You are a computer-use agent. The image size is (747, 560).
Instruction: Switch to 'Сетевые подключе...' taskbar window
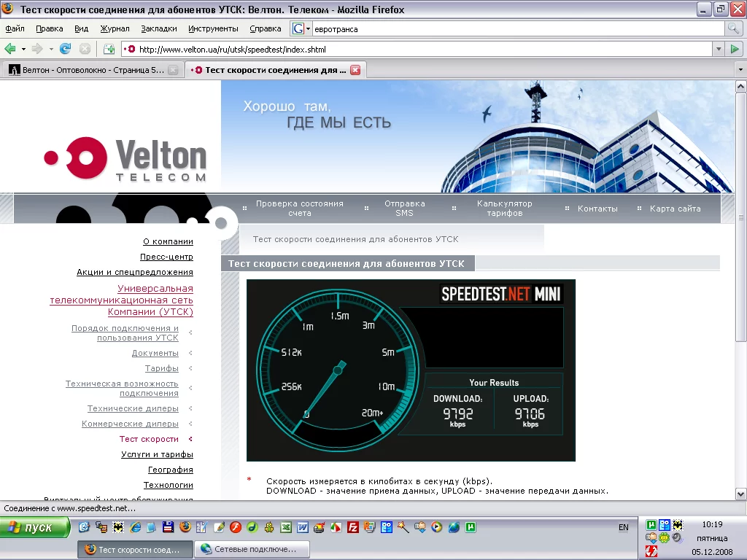click(x=252, y=549)
